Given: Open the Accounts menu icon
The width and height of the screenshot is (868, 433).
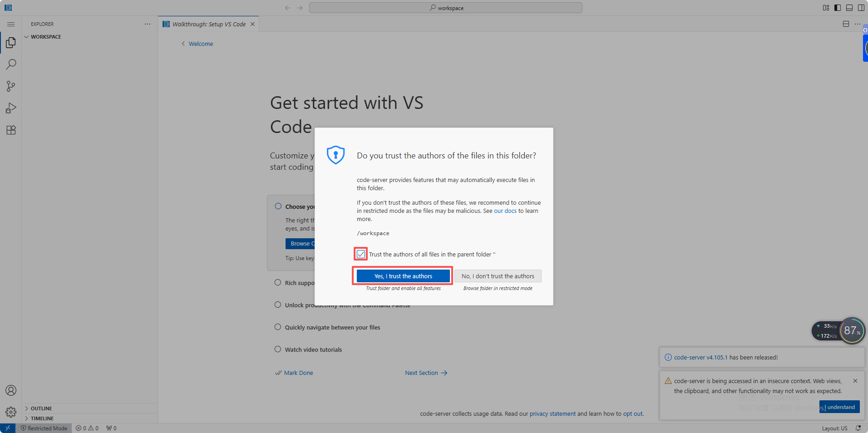Looking at the screenshot, I should 11,390.
